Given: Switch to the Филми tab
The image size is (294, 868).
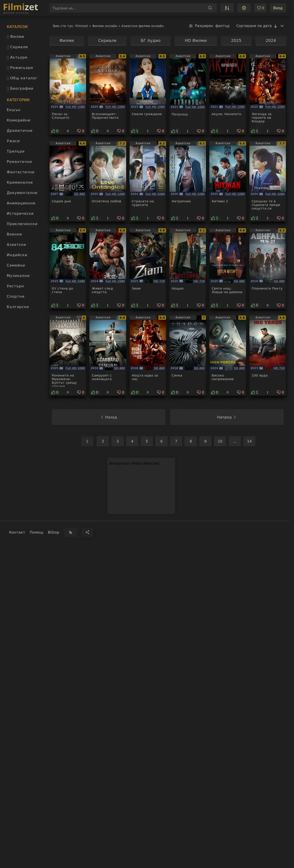Looking at the screenshot, I should (67, 40).
